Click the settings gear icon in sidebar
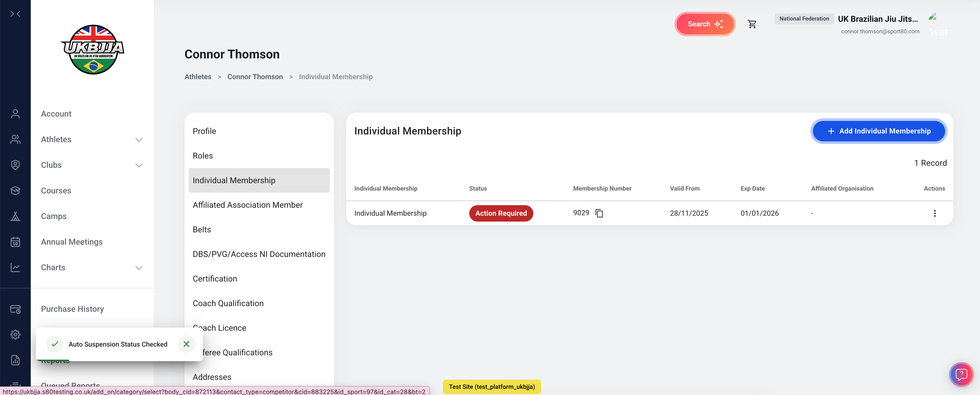980x395 pixels. point(15,335)
